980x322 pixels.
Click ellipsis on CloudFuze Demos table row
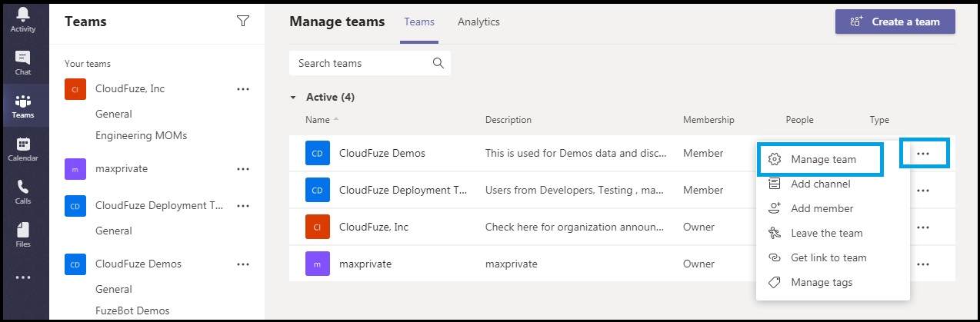(923, 154)
